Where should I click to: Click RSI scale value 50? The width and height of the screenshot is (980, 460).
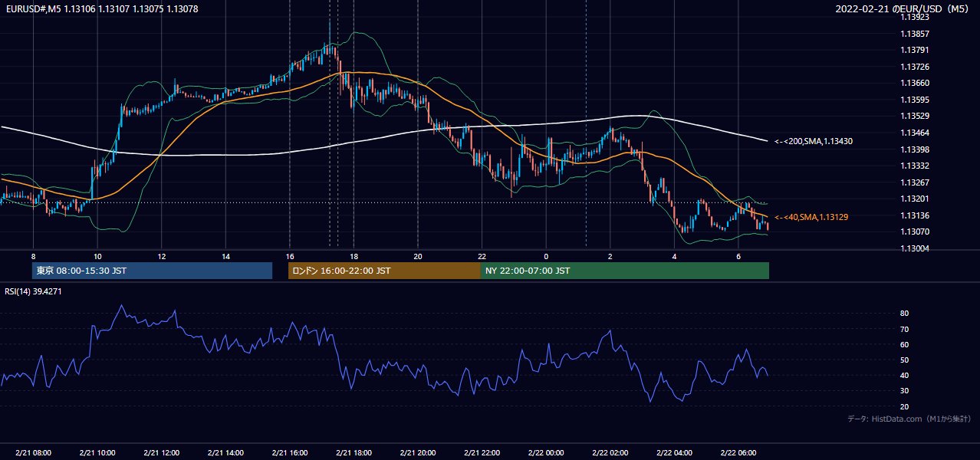(904, 360)
